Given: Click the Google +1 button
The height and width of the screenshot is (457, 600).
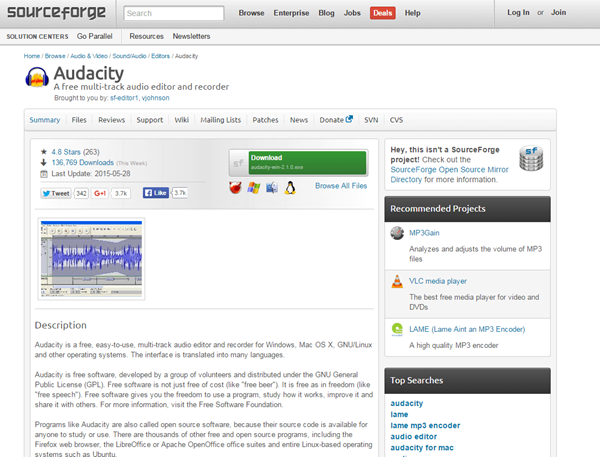Looking at the screenshot, I should point(99,193).
